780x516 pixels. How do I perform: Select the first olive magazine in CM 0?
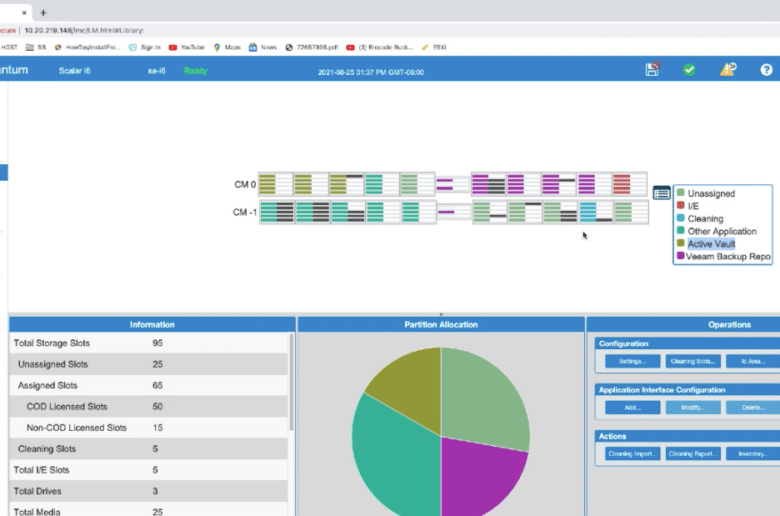tap(276, 184)
